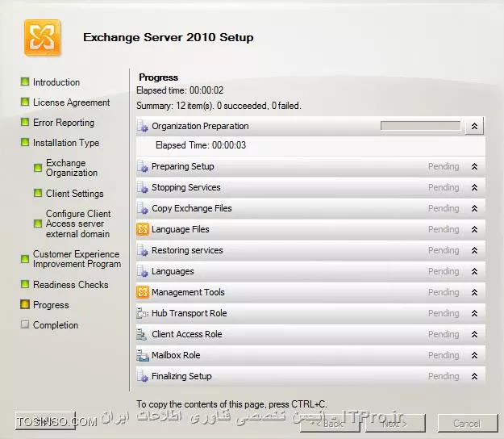Select the Introduction wizard step

[56, 82]
